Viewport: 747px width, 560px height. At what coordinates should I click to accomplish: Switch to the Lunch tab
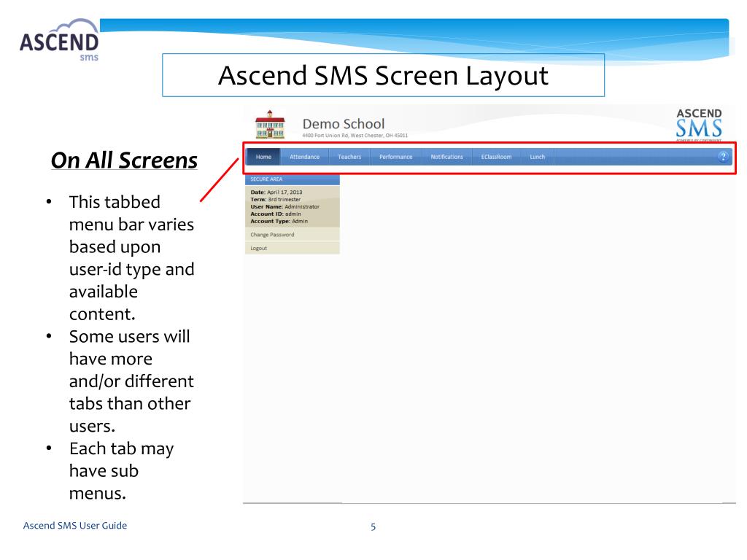[x=537, y=157]
